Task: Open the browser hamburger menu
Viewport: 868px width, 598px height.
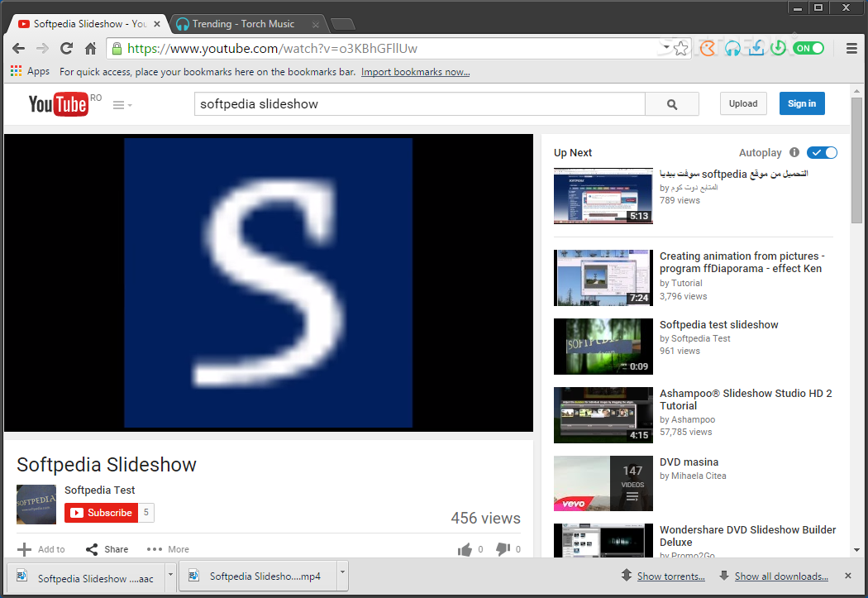Action: (x=852, y=49)
